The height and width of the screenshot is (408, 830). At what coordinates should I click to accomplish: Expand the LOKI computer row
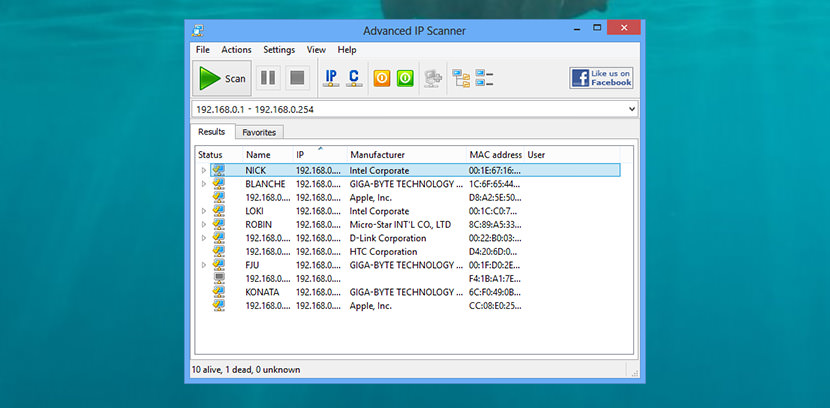(x=204, y=211)
